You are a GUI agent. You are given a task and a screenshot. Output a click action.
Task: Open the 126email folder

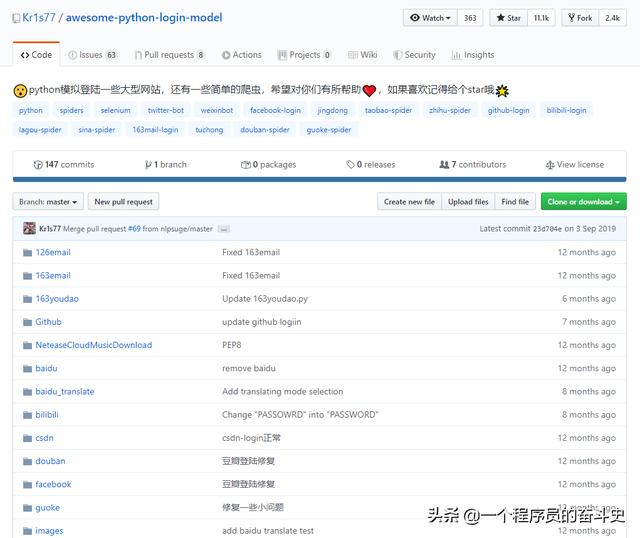tap(53, 252)
